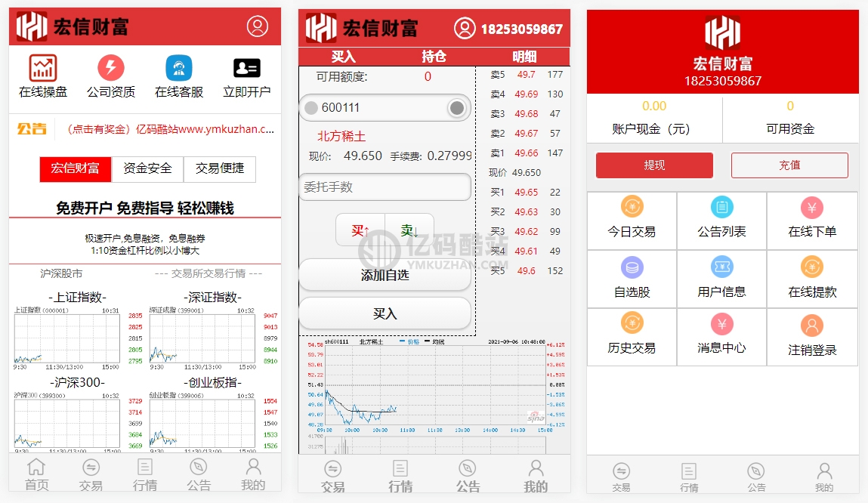Switch to 买入 tab in trade screen

coord(343,57)
